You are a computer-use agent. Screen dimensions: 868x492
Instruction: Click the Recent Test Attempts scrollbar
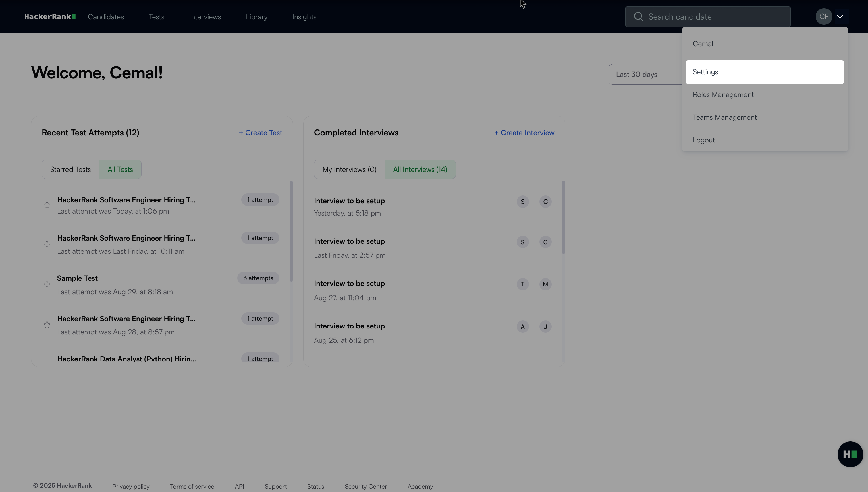(x=291, y=231)
